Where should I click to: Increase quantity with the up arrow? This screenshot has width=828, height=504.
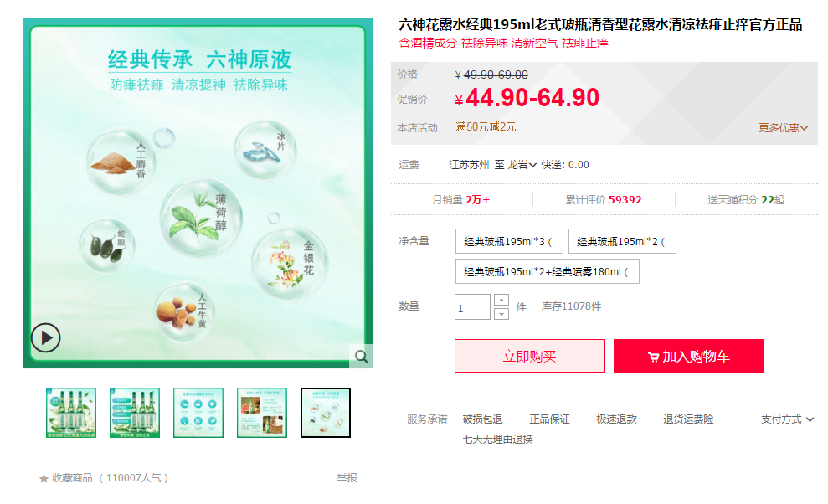click(501, 300)
